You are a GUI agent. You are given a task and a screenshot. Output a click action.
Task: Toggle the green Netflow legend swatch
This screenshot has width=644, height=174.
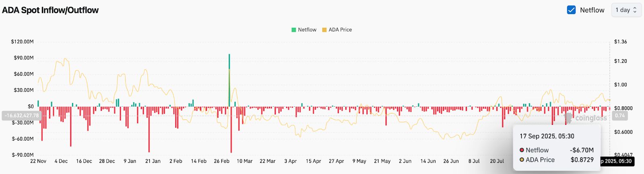point(294,30)
